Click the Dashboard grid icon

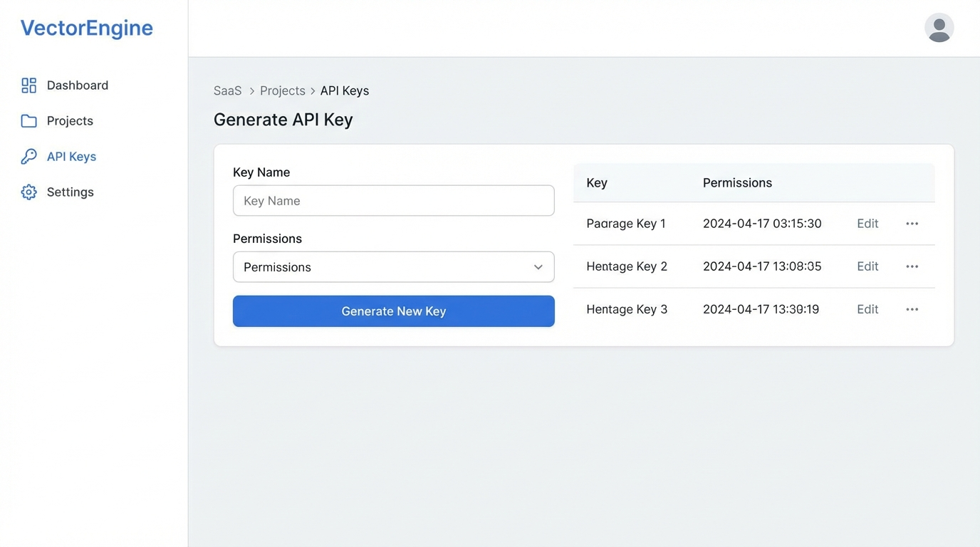click(28, 85)
